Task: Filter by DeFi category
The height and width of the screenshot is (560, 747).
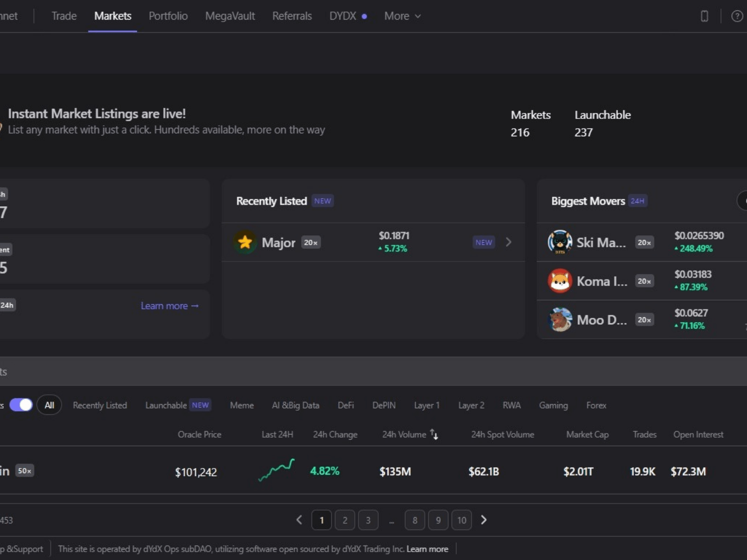Action: pos(345,405)
